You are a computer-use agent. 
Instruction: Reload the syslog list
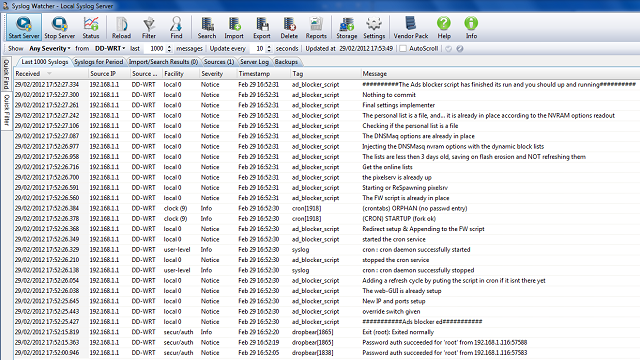121,27
